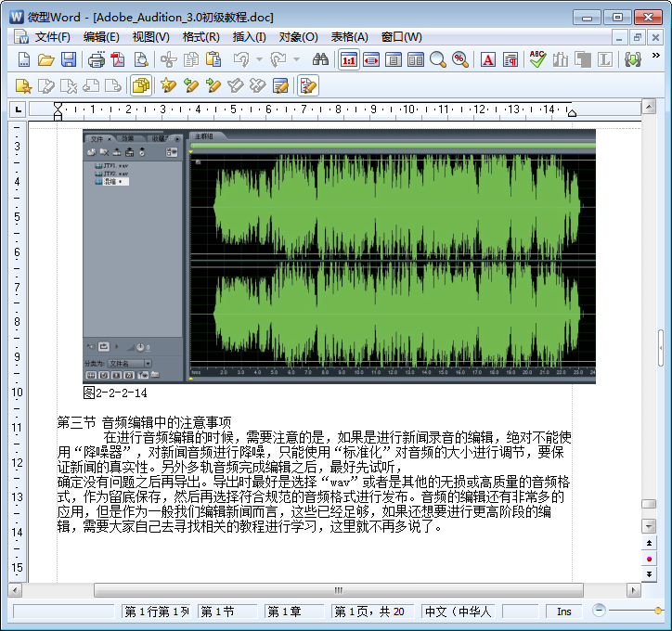Click the 第 1 章 status field

[x=294, y=612]
